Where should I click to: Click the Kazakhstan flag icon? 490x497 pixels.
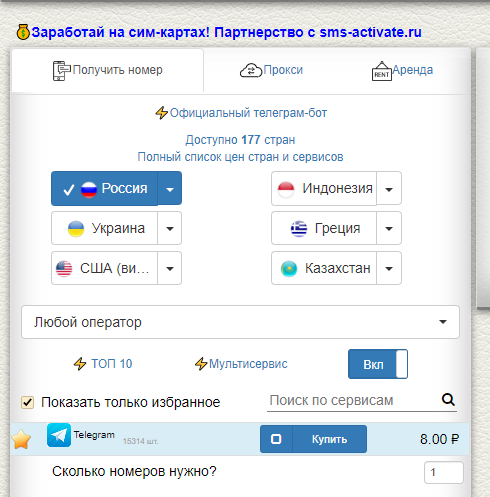pyautogui.click(x=289, y=269)
